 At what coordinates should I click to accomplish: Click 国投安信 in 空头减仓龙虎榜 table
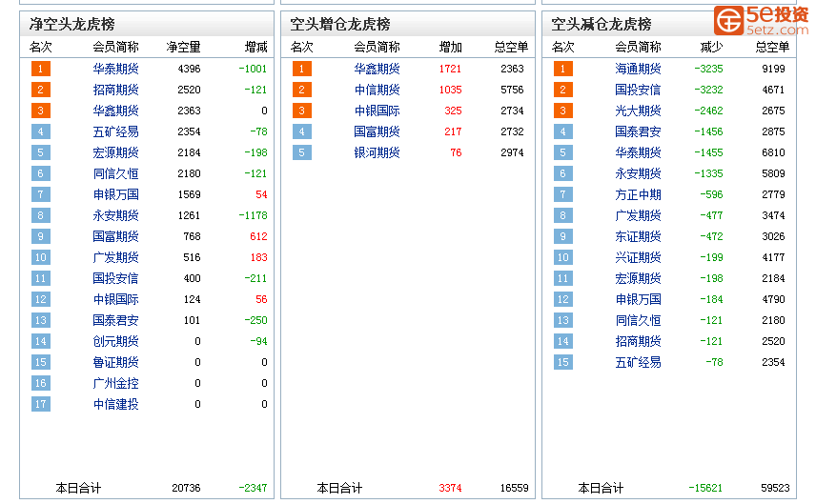pyautogui.click(x=638, y=90)
